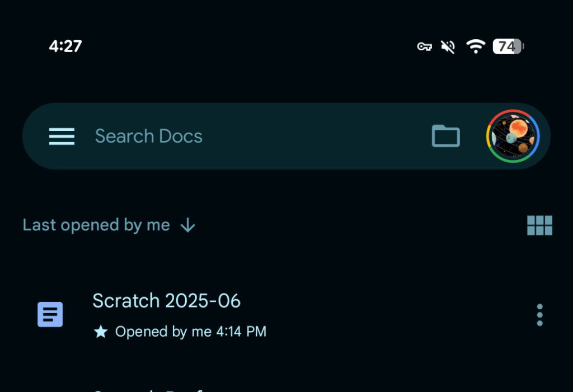Image resolution: width=573 pixels, height=392 pixels.
Task: Tap the battery indicator showing 74
Action: (x=507, y=46)
